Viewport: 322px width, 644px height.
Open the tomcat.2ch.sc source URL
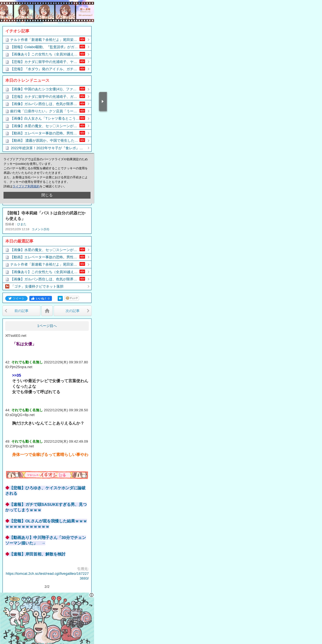coord(47,576)
